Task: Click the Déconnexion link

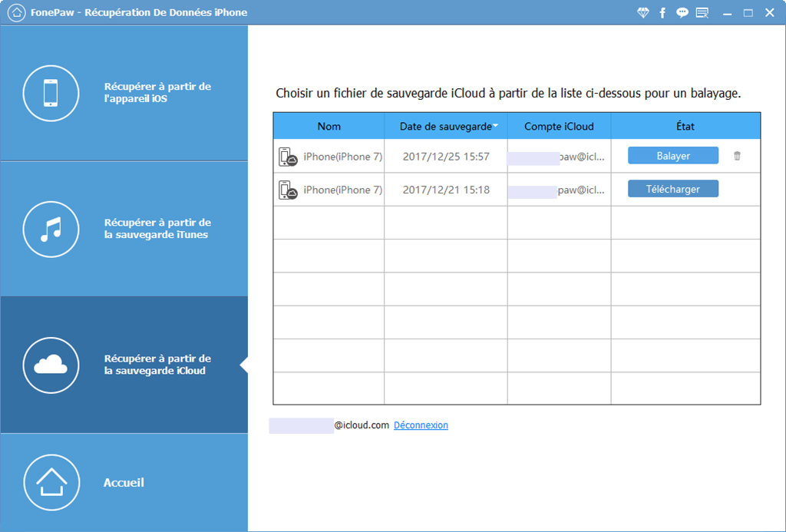Action: pyautogui.click(x=421, y=425)
